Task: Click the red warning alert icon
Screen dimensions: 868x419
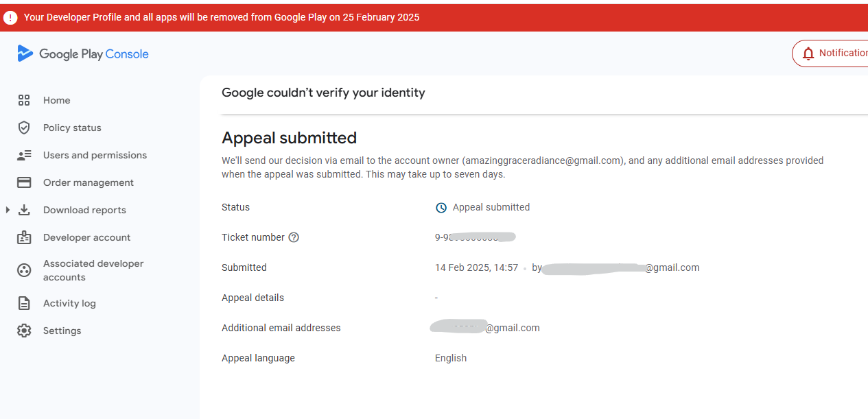Action: tap(10, 17)
